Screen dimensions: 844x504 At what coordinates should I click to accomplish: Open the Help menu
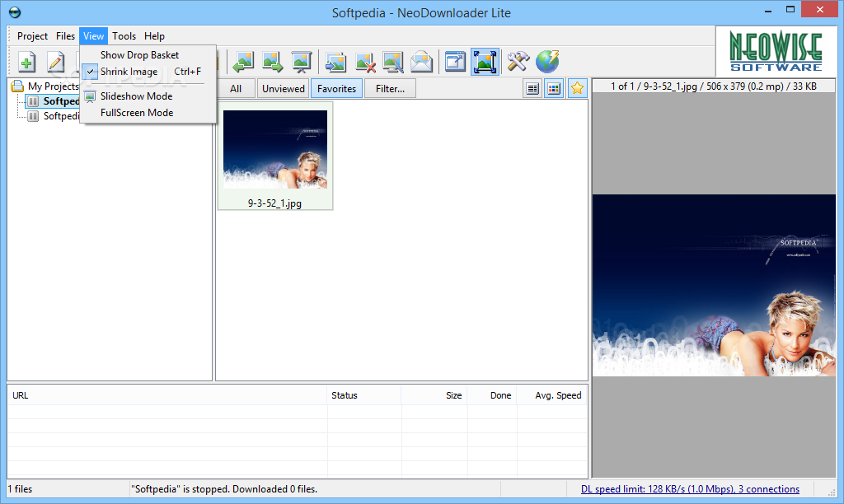(x=154, y=36)
